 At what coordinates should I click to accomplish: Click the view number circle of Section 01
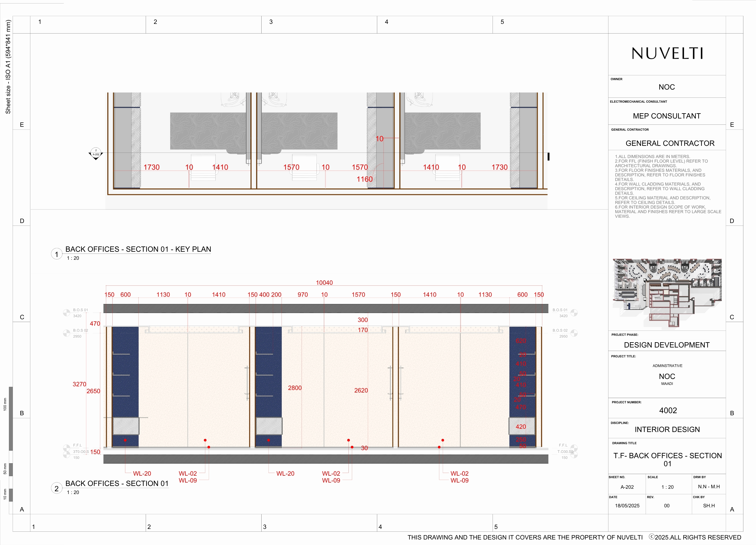[x=57, y=488]
